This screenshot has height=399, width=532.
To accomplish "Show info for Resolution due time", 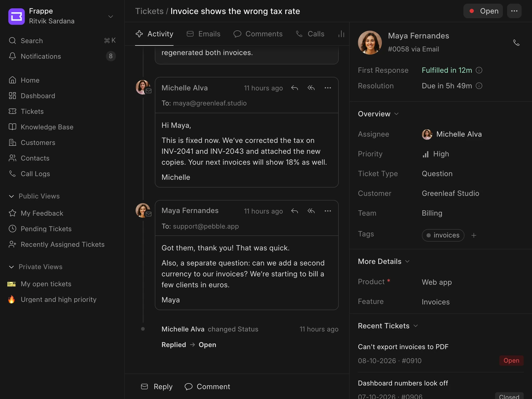I will (479, 86).
